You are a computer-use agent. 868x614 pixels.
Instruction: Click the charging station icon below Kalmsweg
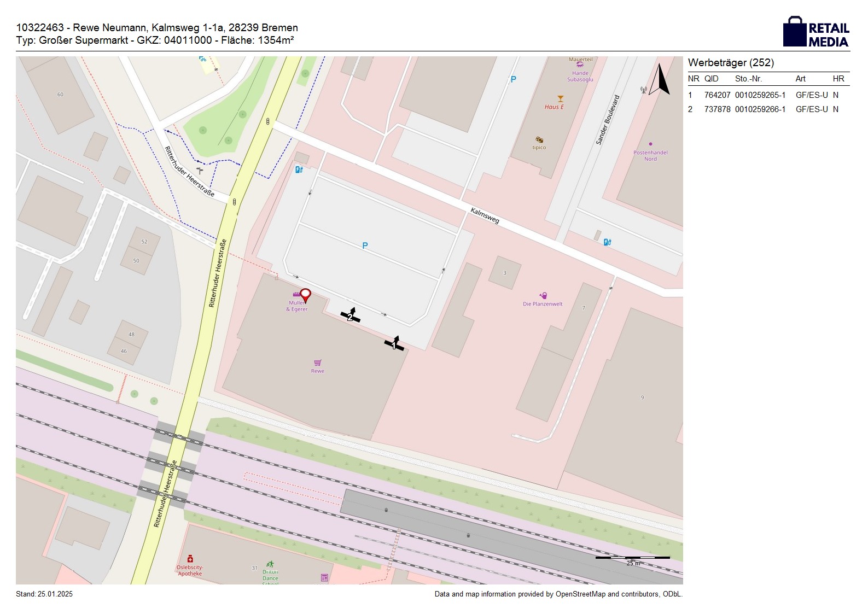tap(607, 242)
